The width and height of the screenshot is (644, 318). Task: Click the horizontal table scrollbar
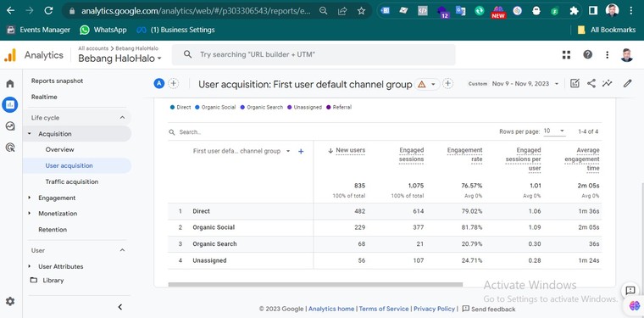[x=315, y=284]
